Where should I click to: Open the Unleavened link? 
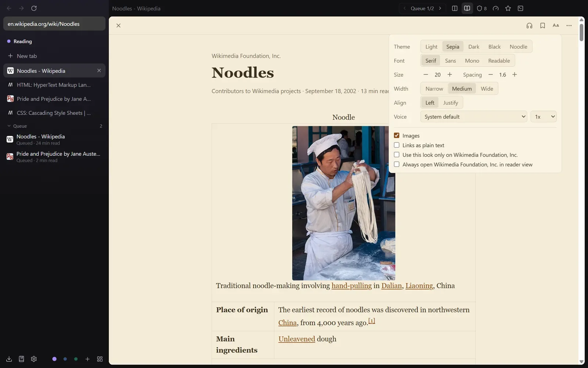tap(297, 339)
